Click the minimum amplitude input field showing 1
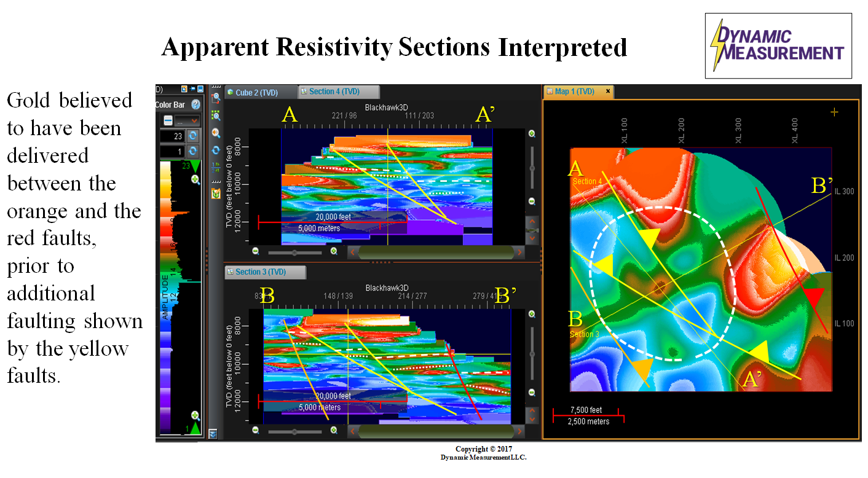Image resolution: width=868 pixels, height=478 pixels. point(173,151)
